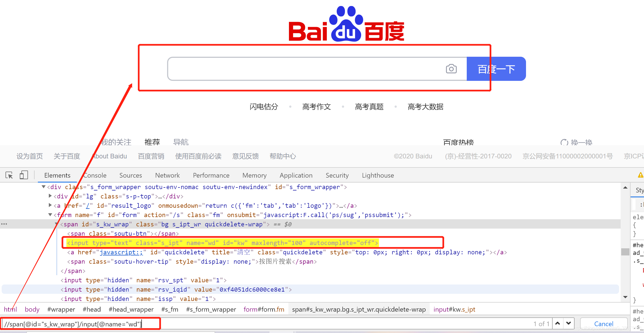Collapse the s_form_wrapper div node
This screenshot has height=333, width=644.
click(x=43, y=187)
